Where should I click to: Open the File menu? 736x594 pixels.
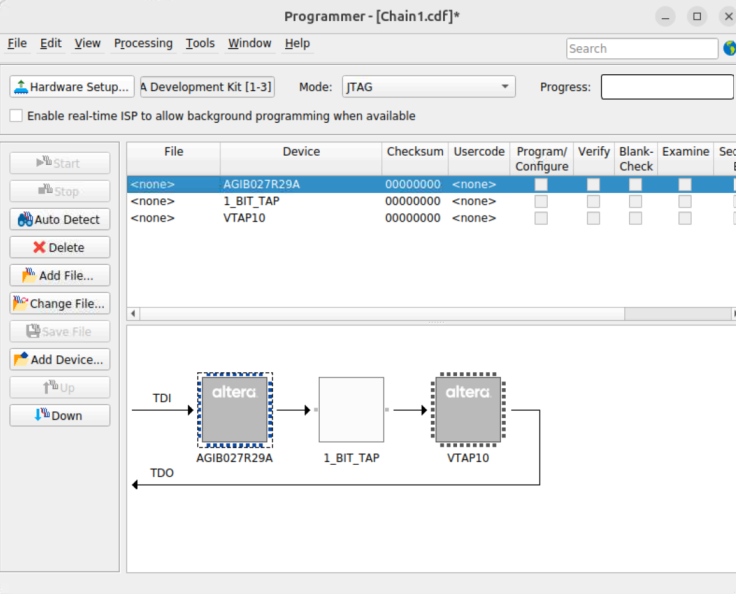(17, 43)
